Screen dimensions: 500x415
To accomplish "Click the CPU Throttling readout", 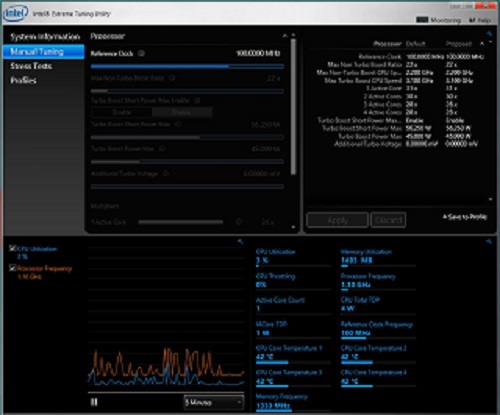I will click(293, 281).
